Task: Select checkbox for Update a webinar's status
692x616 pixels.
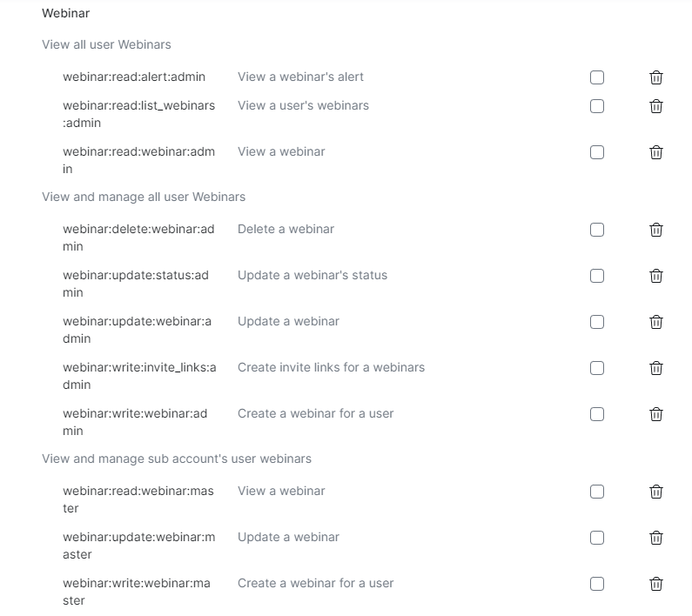Action: pos(597,276)
